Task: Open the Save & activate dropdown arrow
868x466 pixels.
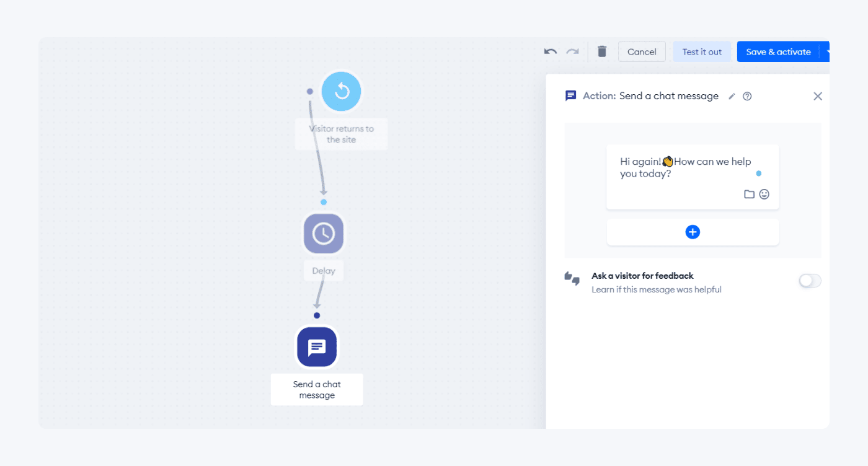Action: (825, 51)
